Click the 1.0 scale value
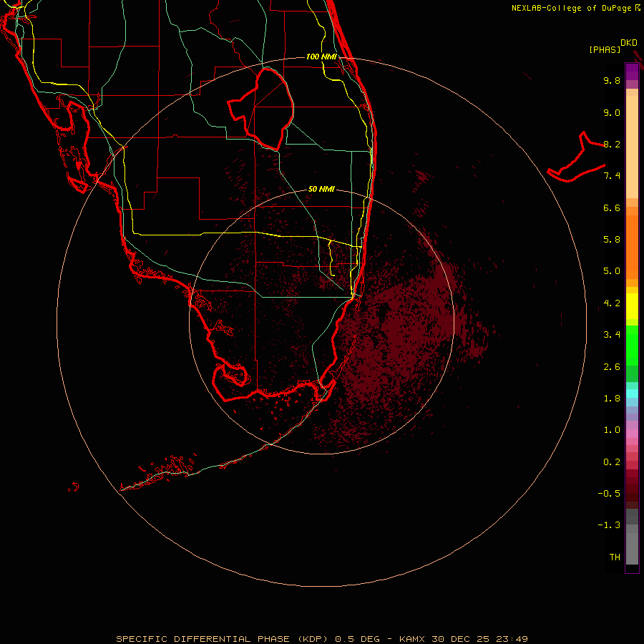The image size is (644, 644). pyautogui.click(x=612, y=430)
